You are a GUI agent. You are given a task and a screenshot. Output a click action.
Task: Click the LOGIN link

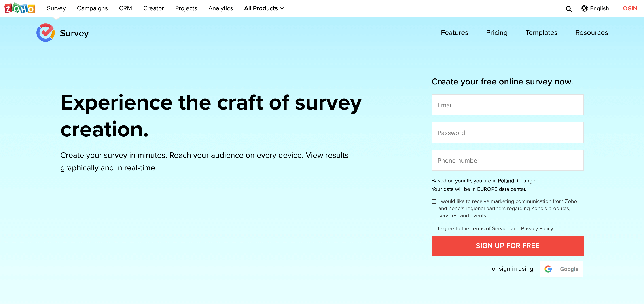coord(628,8)
